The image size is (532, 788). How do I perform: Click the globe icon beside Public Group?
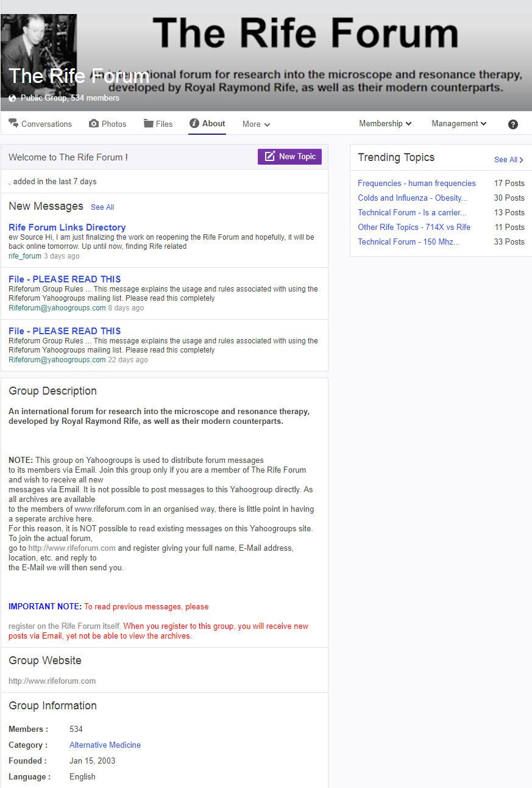point(13,98)
